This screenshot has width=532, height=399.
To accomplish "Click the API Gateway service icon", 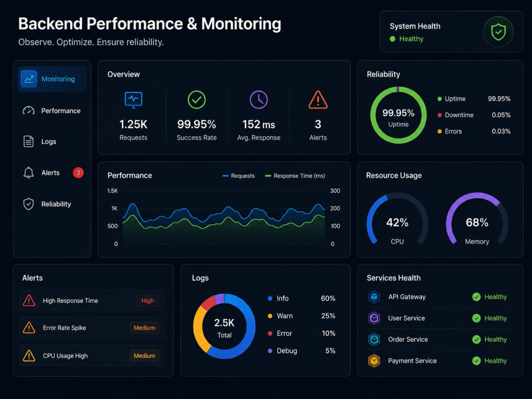I will coord(374,297).
